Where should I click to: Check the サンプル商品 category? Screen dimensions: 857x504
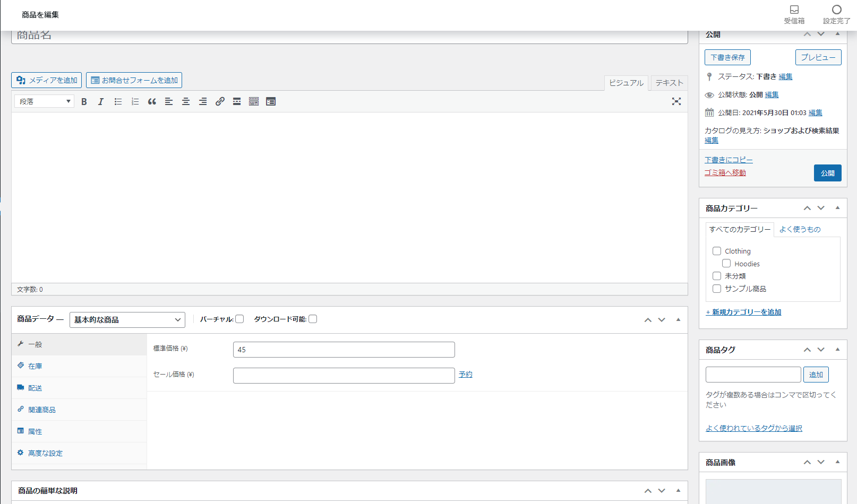coord(717,289)
